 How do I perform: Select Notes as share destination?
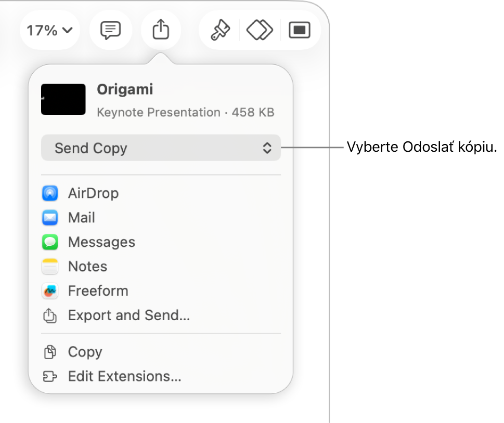(161, 267)
